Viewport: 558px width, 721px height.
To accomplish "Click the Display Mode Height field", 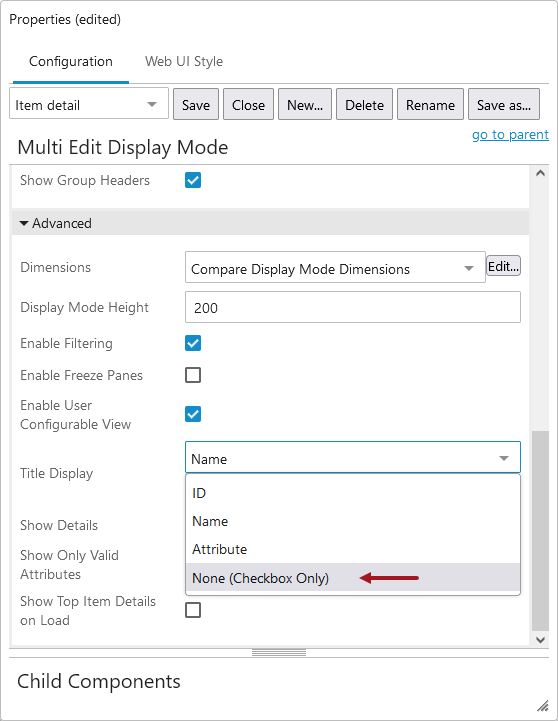I will 353,307.
